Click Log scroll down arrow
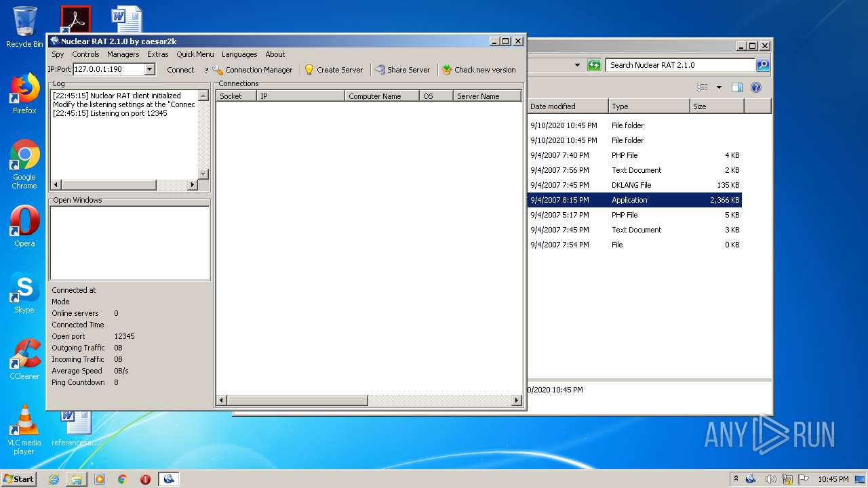This screenshot has height=488, width=868. coord(203,174)
